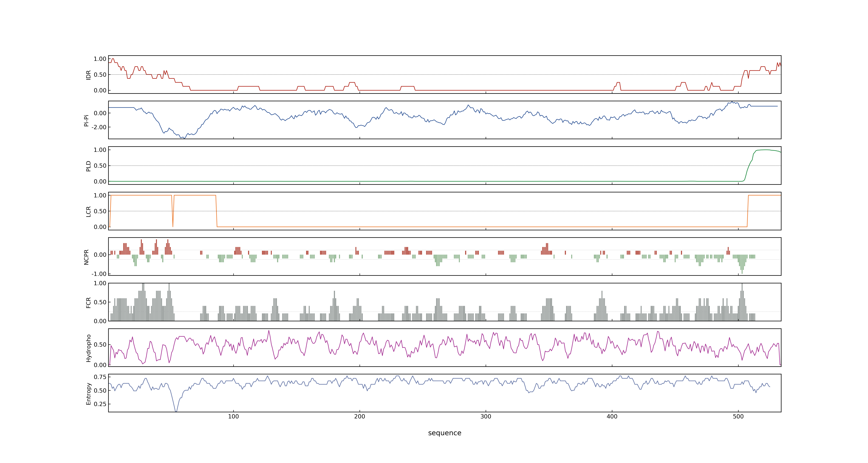Click the 0.00 tick on Hydropho axis
The image size is (868, 463).
coord(100,365)
